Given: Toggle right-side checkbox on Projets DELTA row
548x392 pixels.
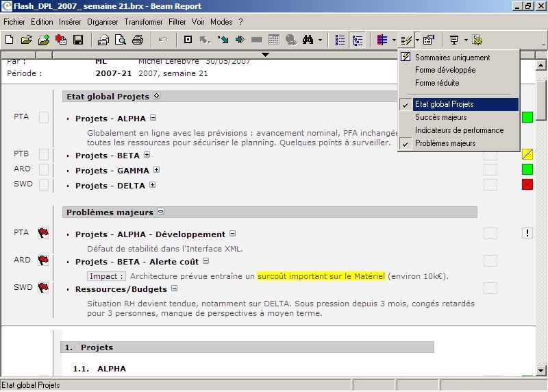Looking at the screenshot, I should pos(490,184).
